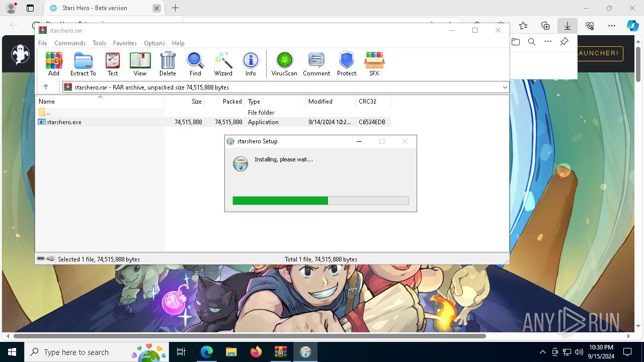Open Task View on taskbar

181,352
